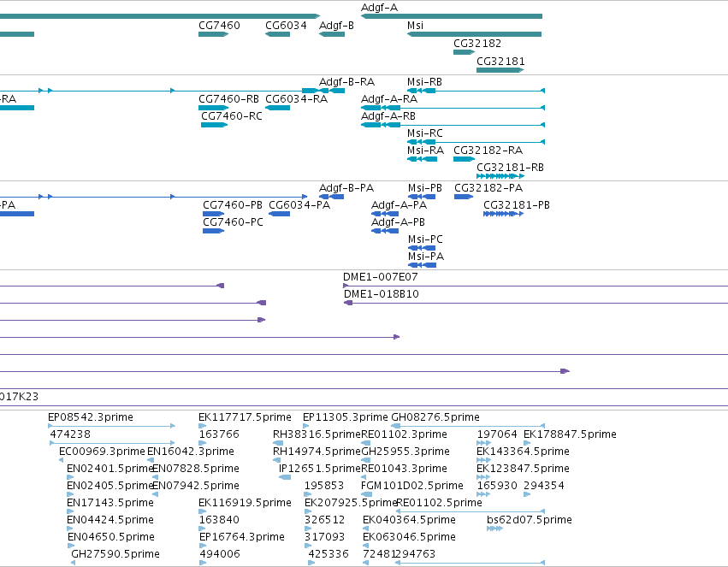The width and height of the screenshot is (728, 567).
Task: Select EST bs62d07.5prime
Action: 530,521
